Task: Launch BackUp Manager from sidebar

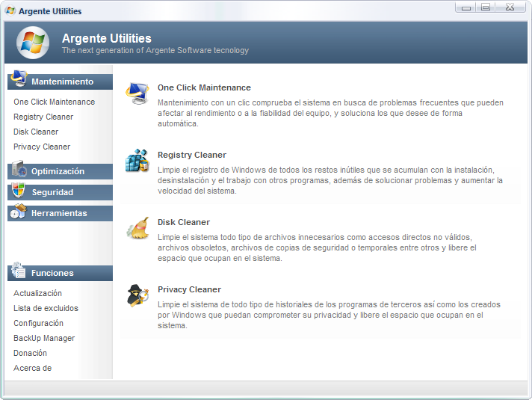Action: [44, 338]
